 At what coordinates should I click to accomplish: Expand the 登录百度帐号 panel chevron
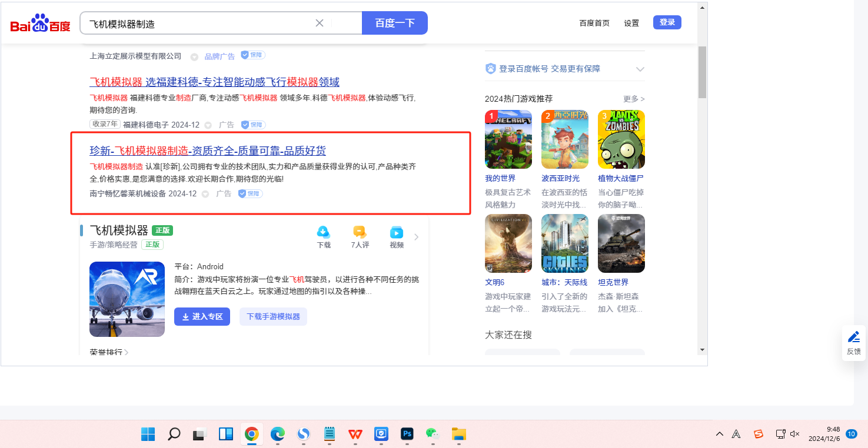point(640,69)
